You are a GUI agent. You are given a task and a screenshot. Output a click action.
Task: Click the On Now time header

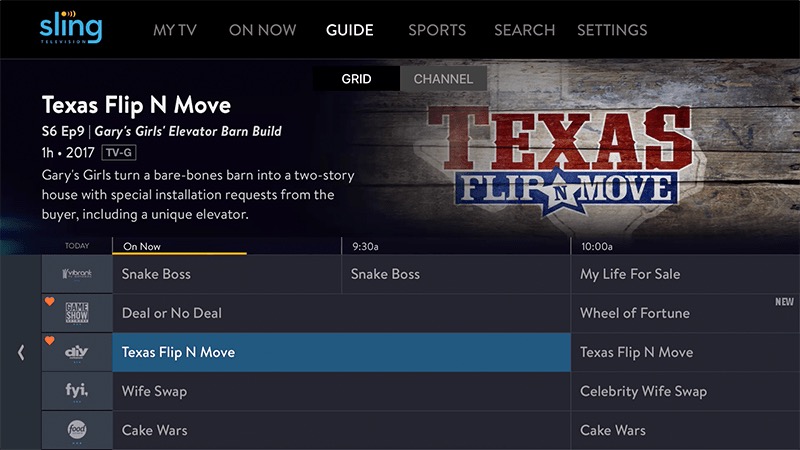(142, 246)
